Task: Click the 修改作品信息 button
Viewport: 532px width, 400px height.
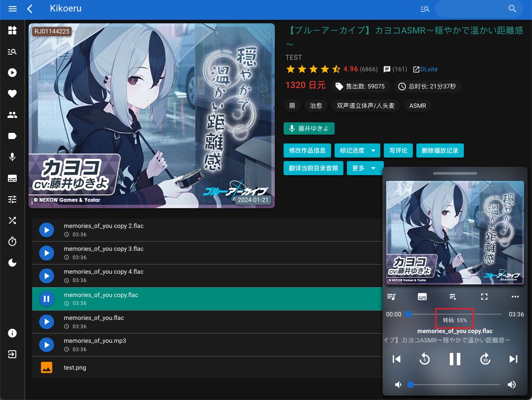Action: 307,150
